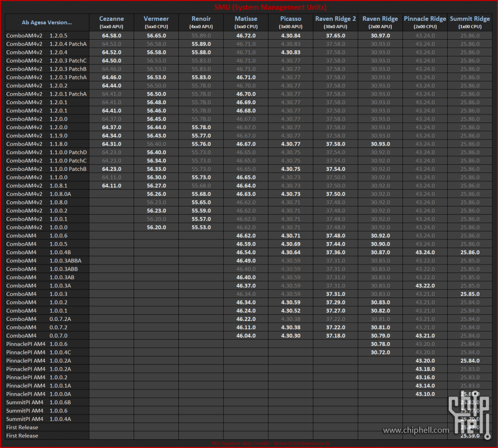Select row label ComboAM4 1.0.0.6
Screen dimensions: 498x448
[x=37, y=235]
